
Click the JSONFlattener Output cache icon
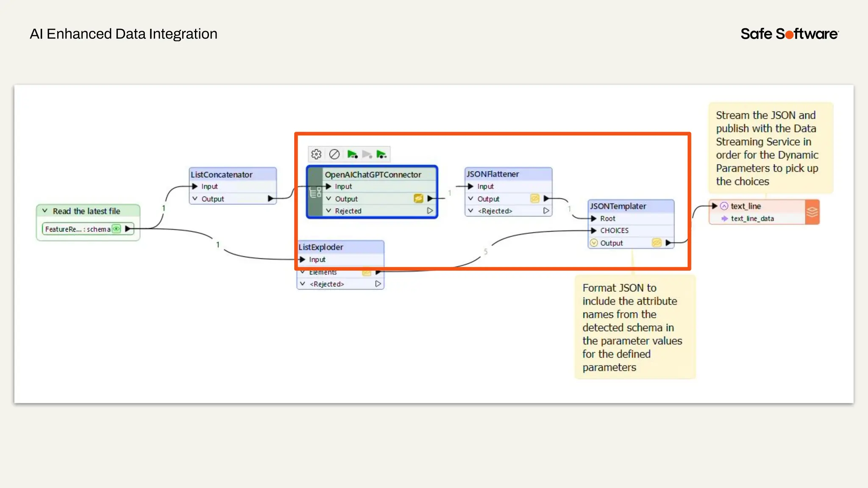click(x=535, y=199)
